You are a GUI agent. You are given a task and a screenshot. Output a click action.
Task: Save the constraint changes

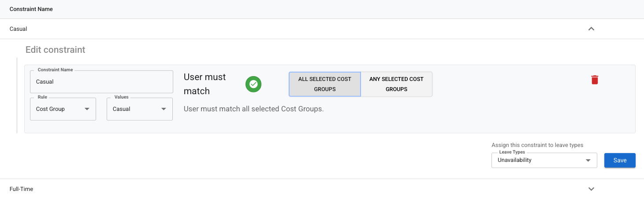click(620, 160)
